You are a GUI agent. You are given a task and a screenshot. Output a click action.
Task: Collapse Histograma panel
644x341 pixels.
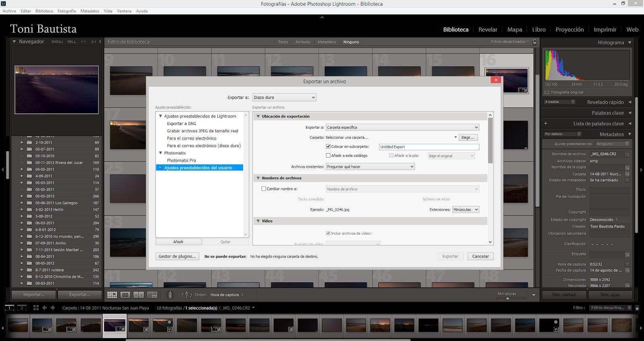pos(630,42)
